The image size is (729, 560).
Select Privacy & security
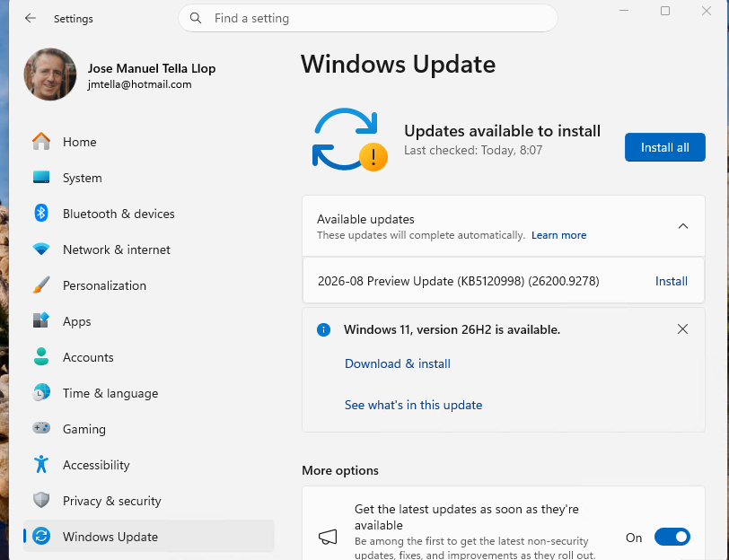(x=149, y=500)
